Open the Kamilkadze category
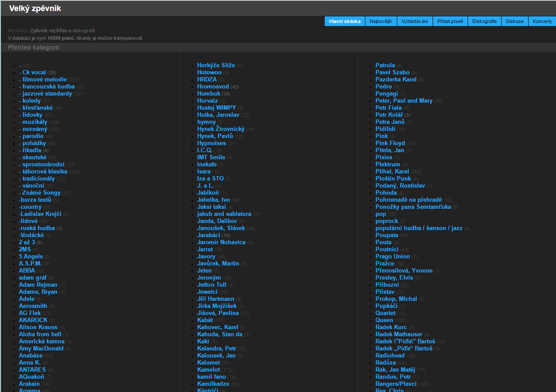Image resolution: width=556 pixels, height=392 pixels. [213, 384]
